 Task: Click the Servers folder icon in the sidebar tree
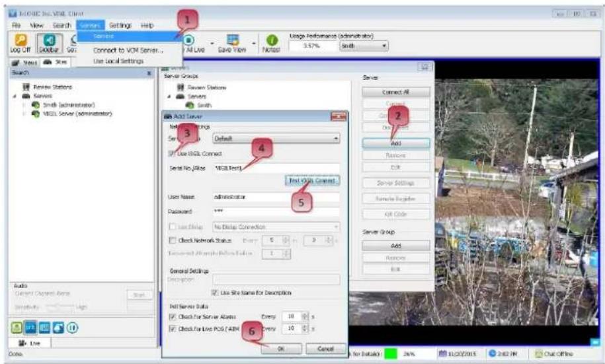point(26,96)
